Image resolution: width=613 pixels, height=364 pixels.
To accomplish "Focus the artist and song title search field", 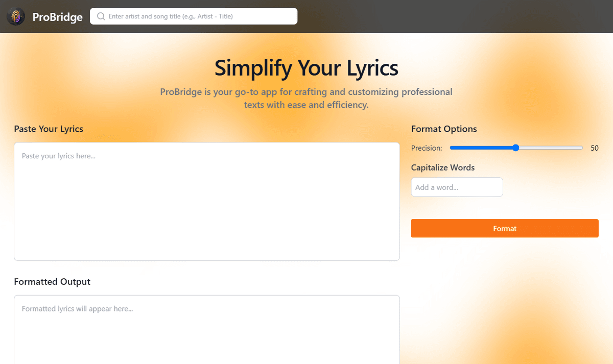I will [x=199, y=16].
